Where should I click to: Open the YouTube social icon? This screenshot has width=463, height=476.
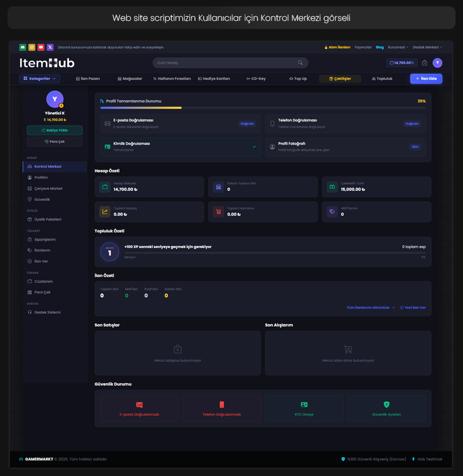point(41,47)
